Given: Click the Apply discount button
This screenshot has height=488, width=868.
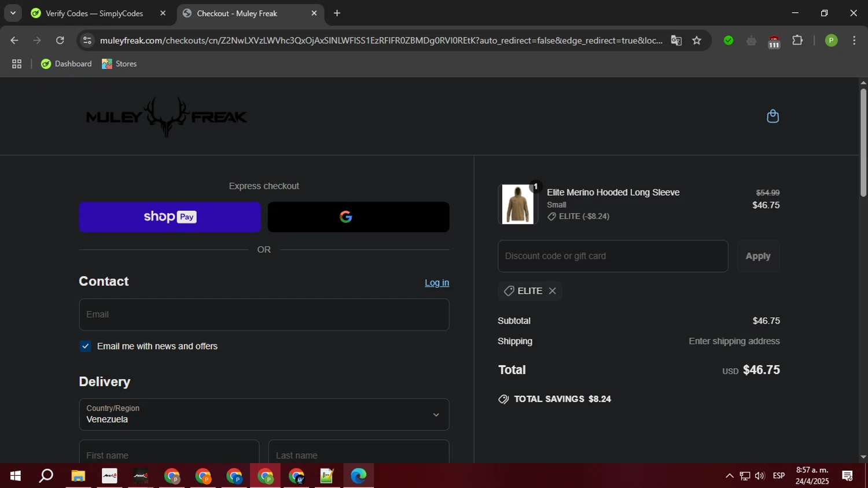Looking at the screenshot, I should point(758,256).
